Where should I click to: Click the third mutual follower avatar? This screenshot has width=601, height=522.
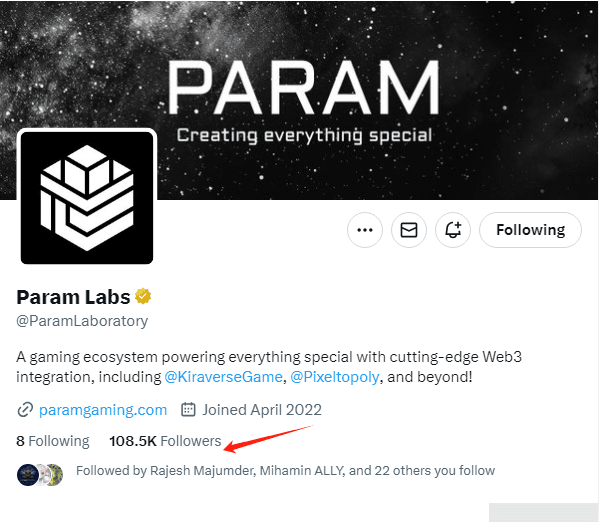(55, 475)
